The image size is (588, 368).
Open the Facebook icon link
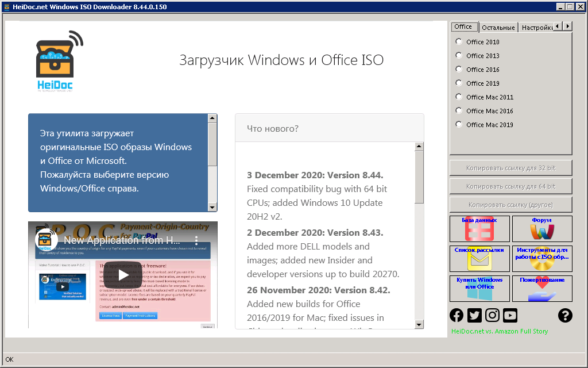point(457,315)
